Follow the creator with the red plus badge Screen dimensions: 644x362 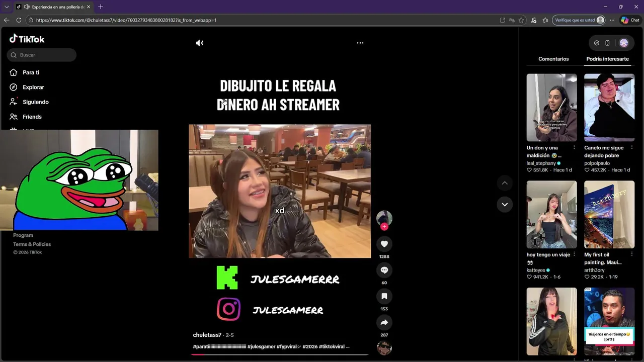[x=384, y=227]
